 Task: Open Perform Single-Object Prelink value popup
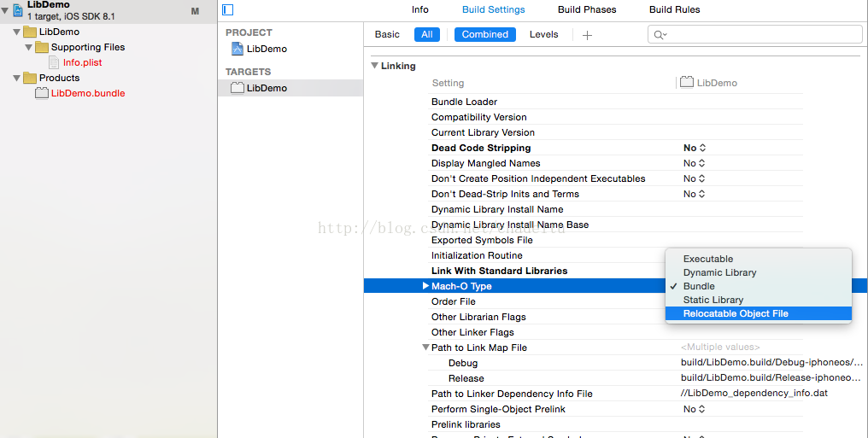click(x=695, y=409)
